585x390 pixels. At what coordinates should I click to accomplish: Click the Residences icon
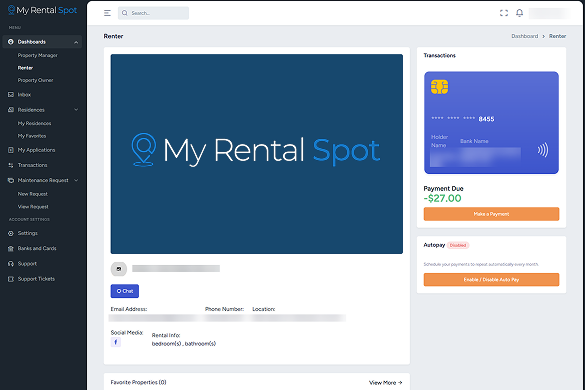click(x=11, y=110)
